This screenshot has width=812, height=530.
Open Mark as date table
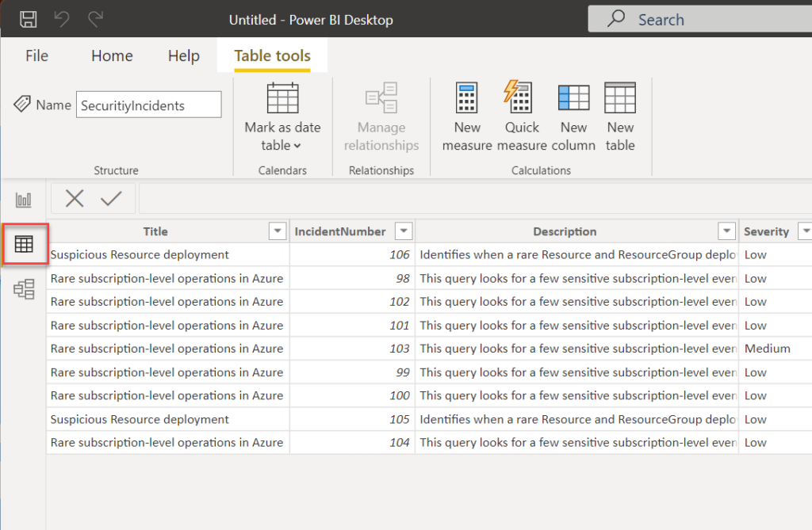pyautogui.click(x=282, y=117)
